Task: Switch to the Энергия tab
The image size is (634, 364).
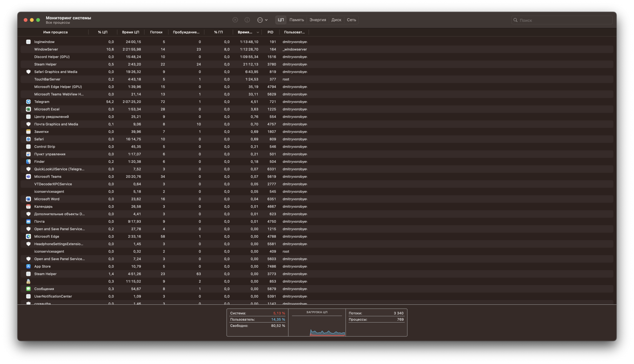Action: (x=318, y=20)
